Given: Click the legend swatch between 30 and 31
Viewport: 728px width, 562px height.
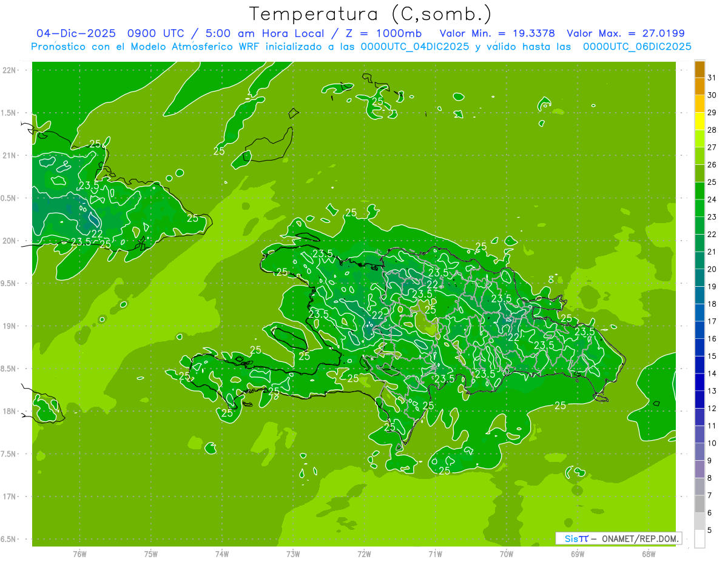Looking at the screenshot, I should 699,86.
